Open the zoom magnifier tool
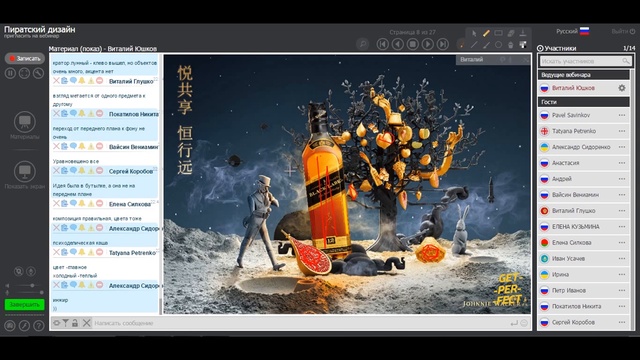Screen dimensions: 640x360 click(x=362, y=44)
